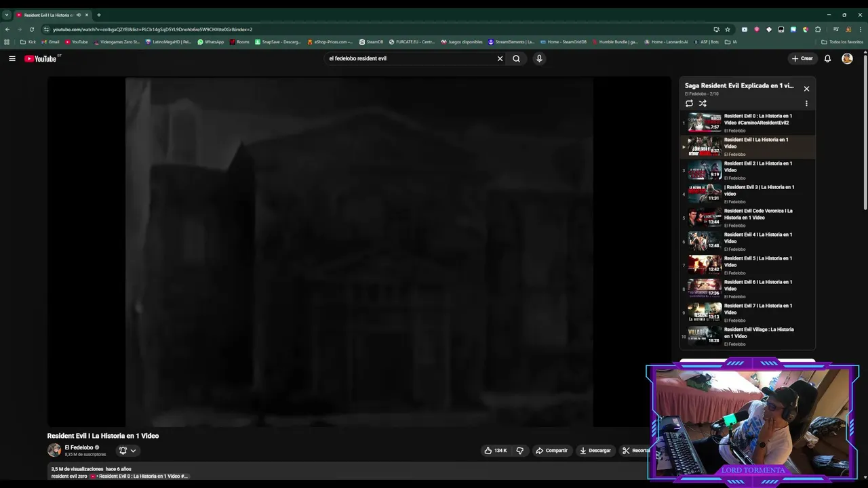
Task: Open Todos los favoritos folder
Action: click(x=842, y=42)
